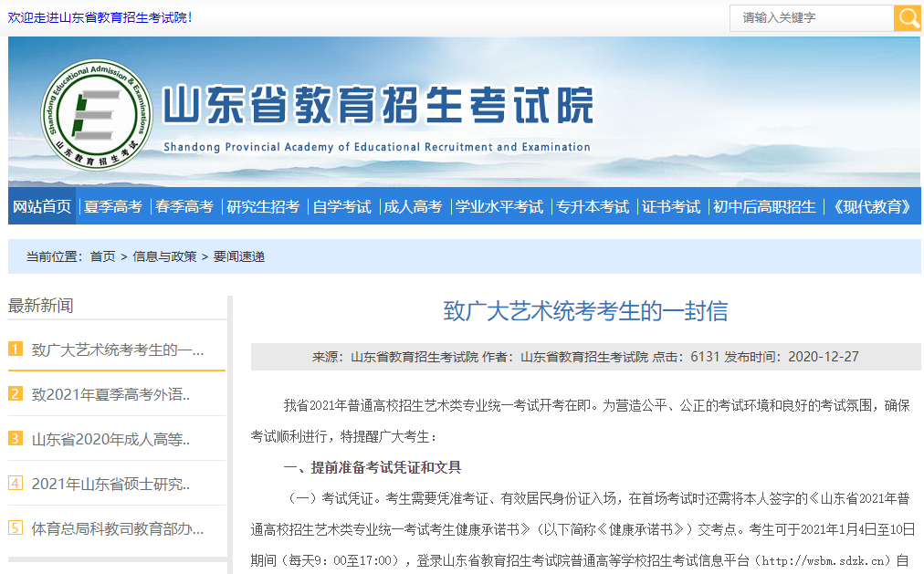Click the number 2 news rank badge
This screenshot has width=924, height=574.
[16, 393]
